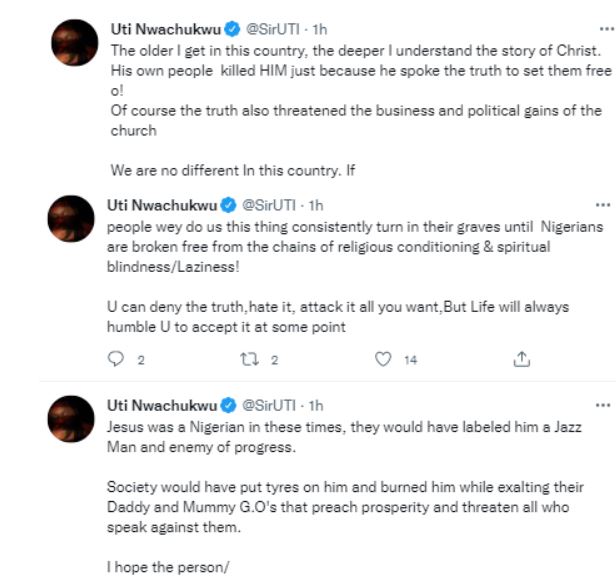Open the more options menu on the first tweet
The height and width of the screenshot is (583, 616).
coord(602,24)
